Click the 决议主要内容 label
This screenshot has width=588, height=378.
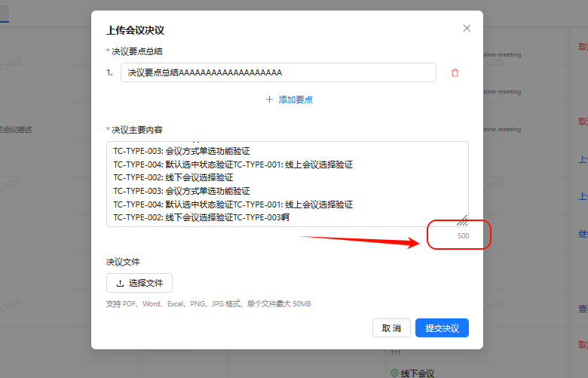click(137, 130)
